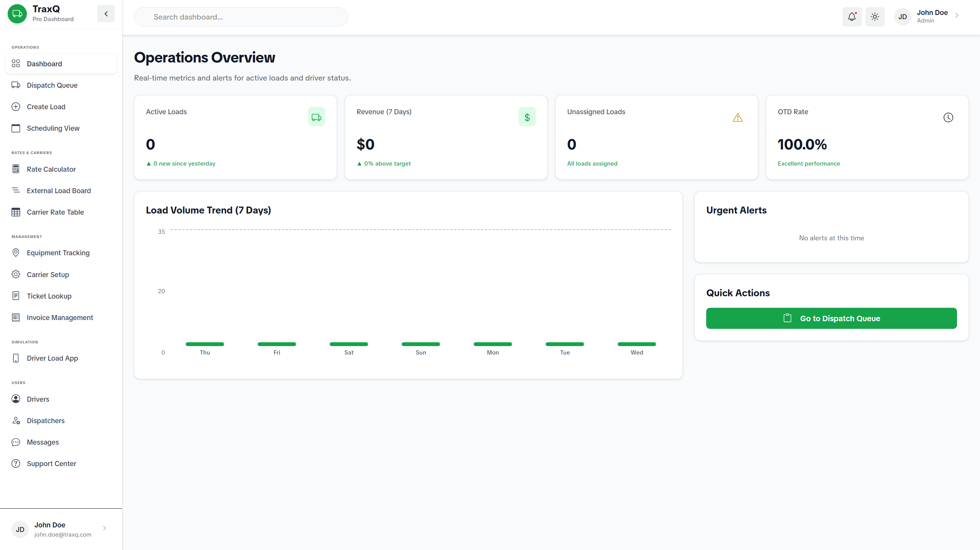Collapse the sidebar with the arrow button
Viewport: 980px width, 550px height.
click(106, 13)
